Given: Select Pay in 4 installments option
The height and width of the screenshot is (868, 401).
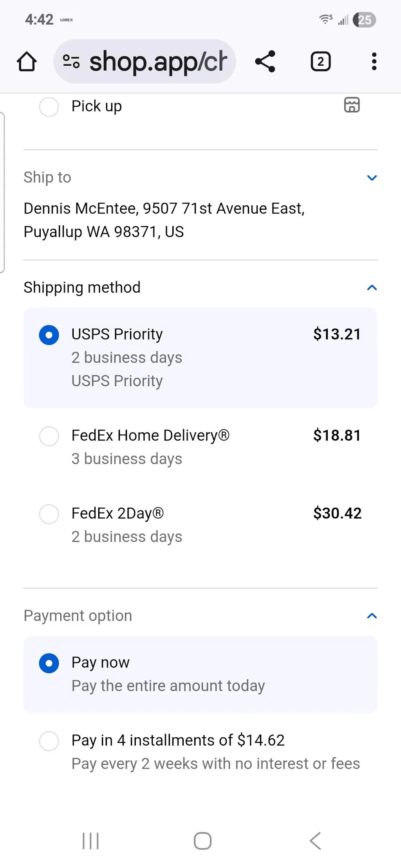Looking at the screenshot, I should pos(49,740).
